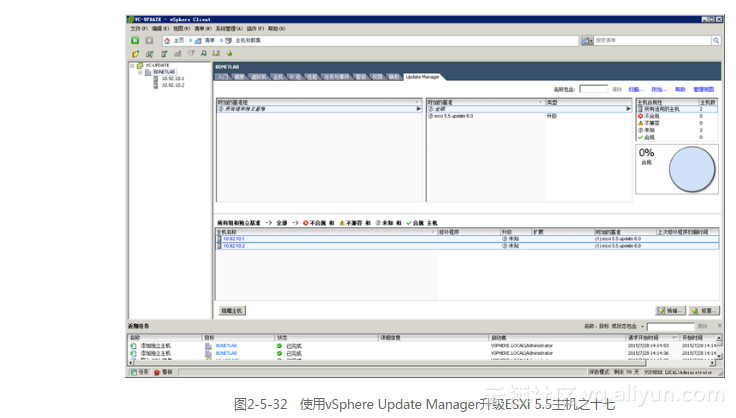
Task: Click the shield-shaped fifth toolbar icon
Action: pyautogui.click(x=191, y=53)
